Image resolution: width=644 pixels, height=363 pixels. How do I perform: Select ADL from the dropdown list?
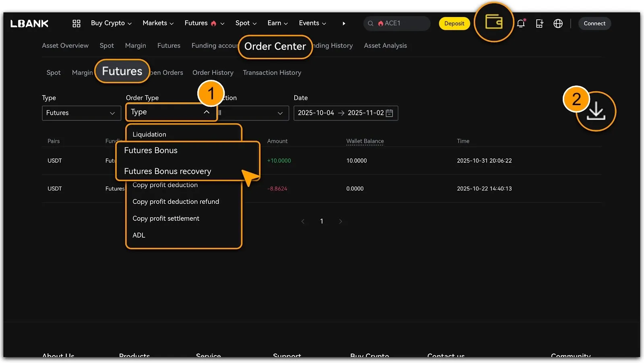(x=139, y=235)
